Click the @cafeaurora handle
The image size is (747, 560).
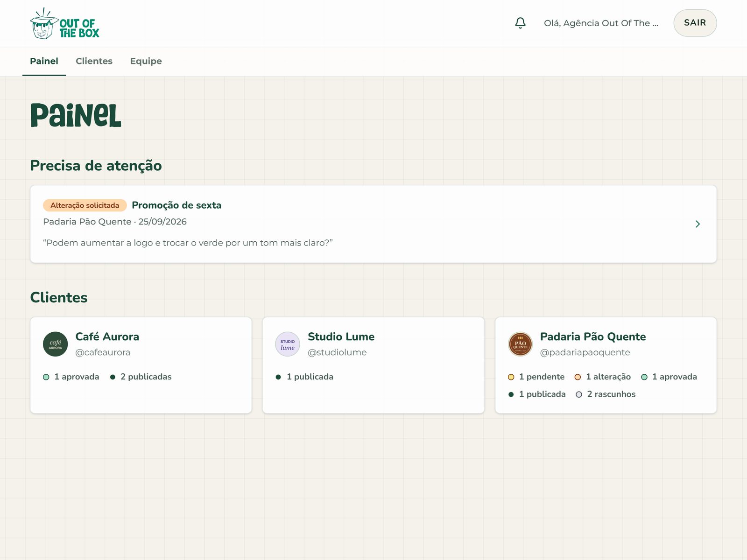point(103,352)
